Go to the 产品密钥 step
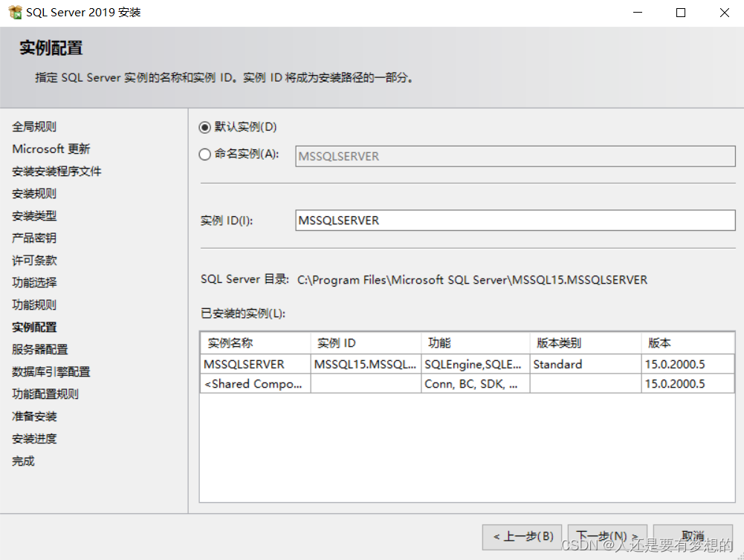This screenshot has width=744, height=560. click(x=34, y=238)
